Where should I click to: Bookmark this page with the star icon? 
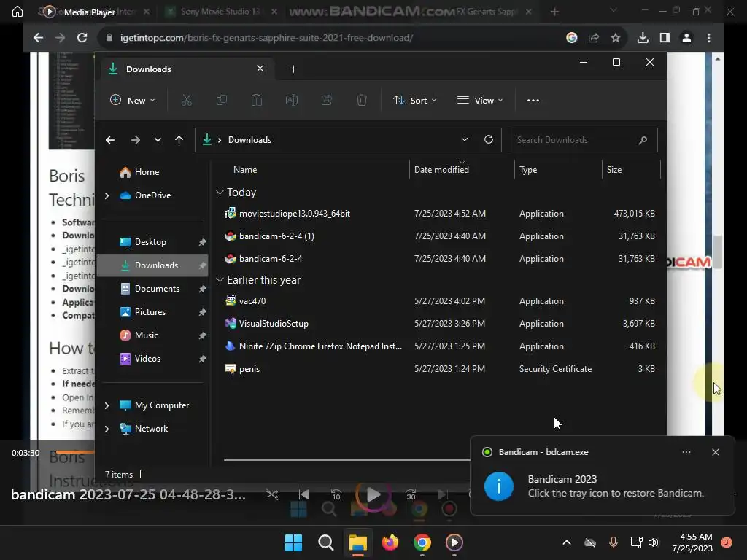tap(616, 38)
